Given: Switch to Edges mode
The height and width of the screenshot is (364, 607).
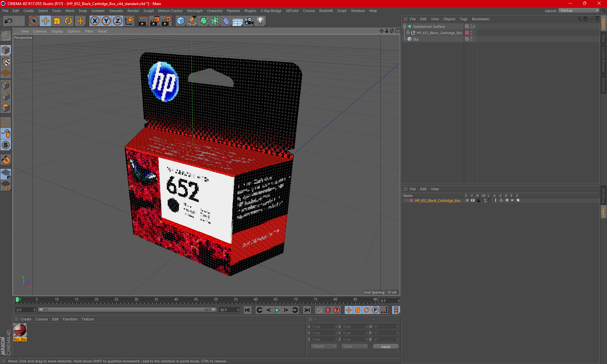Looking at the screenshot, I should tap(6, 96).
